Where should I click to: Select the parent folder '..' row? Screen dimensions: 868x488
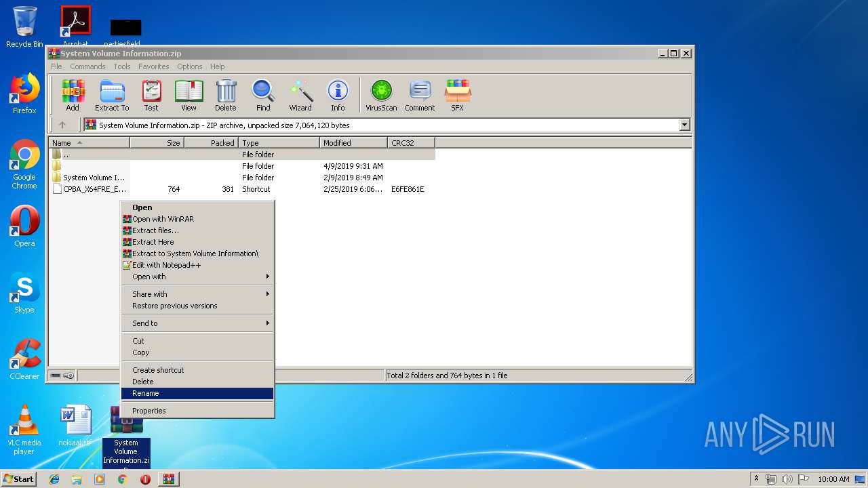pyautogui.click(x=242, y=155)
